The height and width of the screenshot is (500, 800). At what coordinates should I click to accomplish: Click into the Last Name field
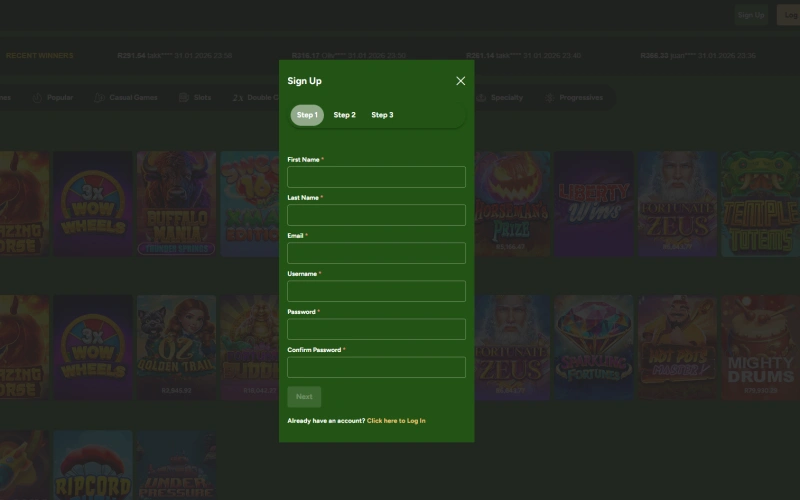376,215
